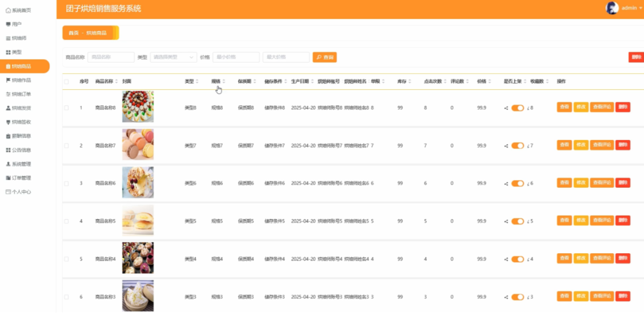Open the 订单管理 sidebar menu item

tap(24, 178)
